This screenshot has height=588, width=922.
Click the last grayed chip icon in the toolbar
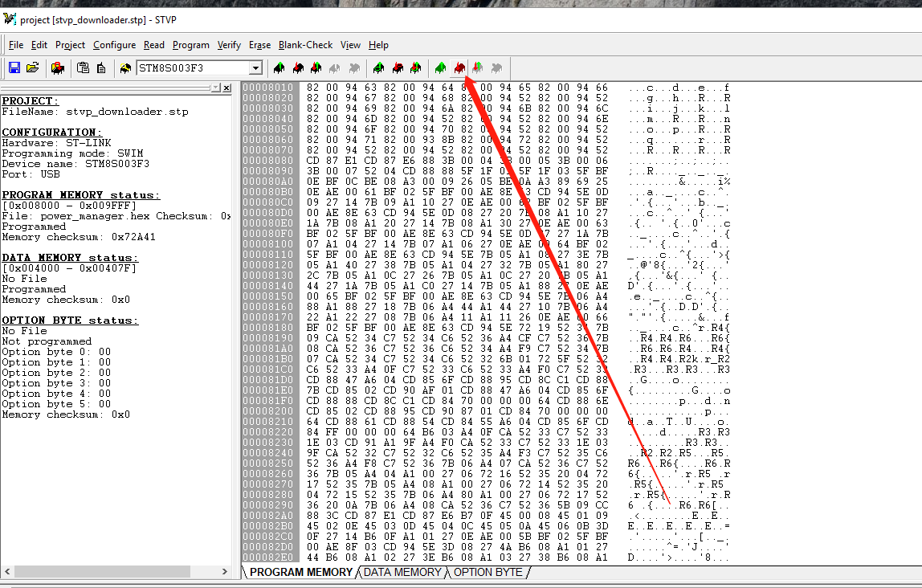pos(496,68)
